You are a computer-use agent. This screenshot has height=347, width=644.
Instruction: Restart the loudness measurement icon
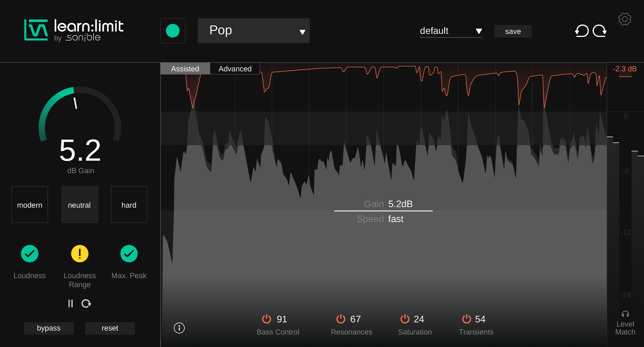(86, 304)
